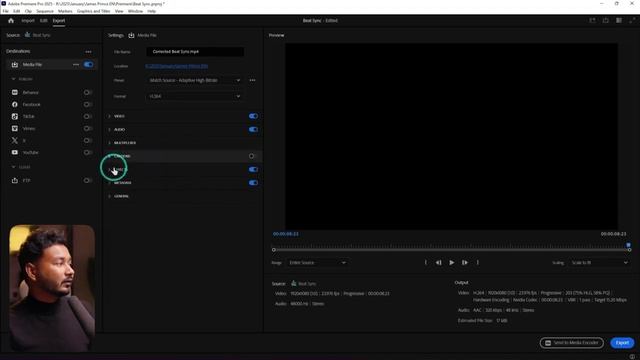
Task: Click the Facebook icon
Action: pos(15,104)
